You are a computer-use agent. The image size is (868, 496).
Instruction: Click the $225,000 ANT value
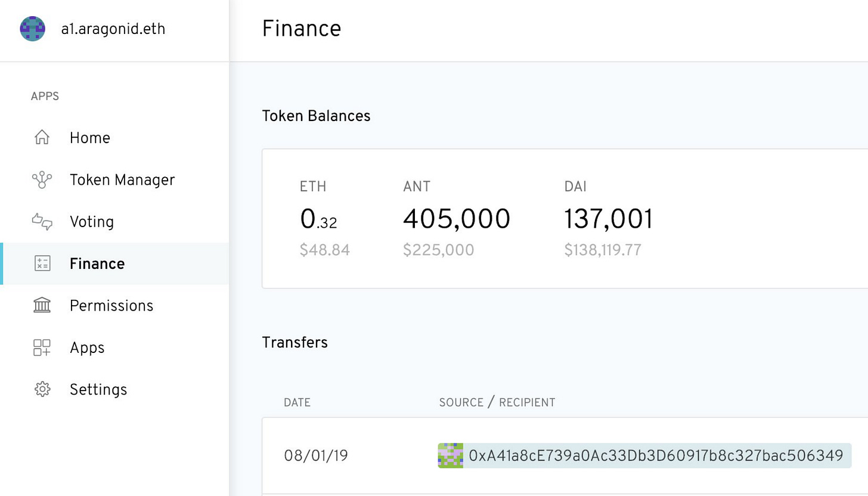439,250
